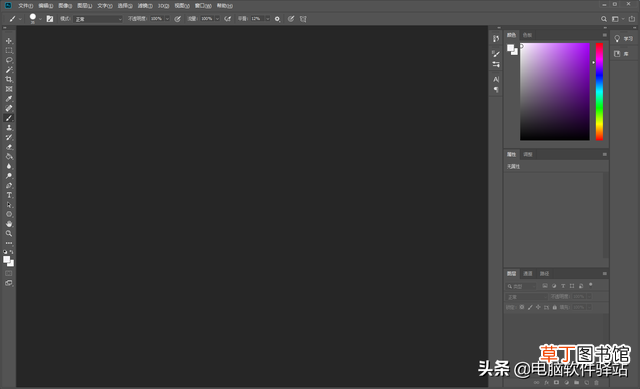Click the add layer mask icon
This screenshot has width=640, height=389.
click(556, 382)
